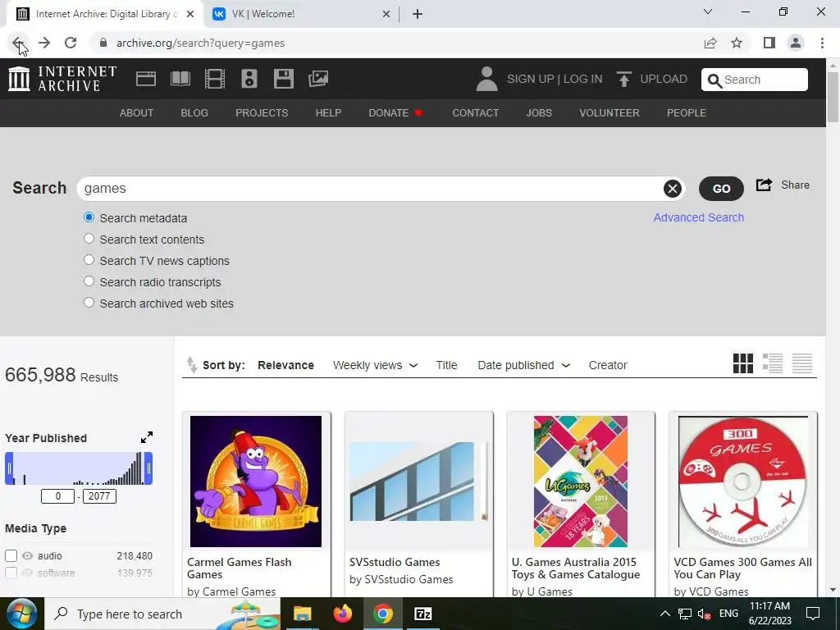Open the ABOUT menu item
This screenshot has height=630, width=840.
click(x=137, y=113)
